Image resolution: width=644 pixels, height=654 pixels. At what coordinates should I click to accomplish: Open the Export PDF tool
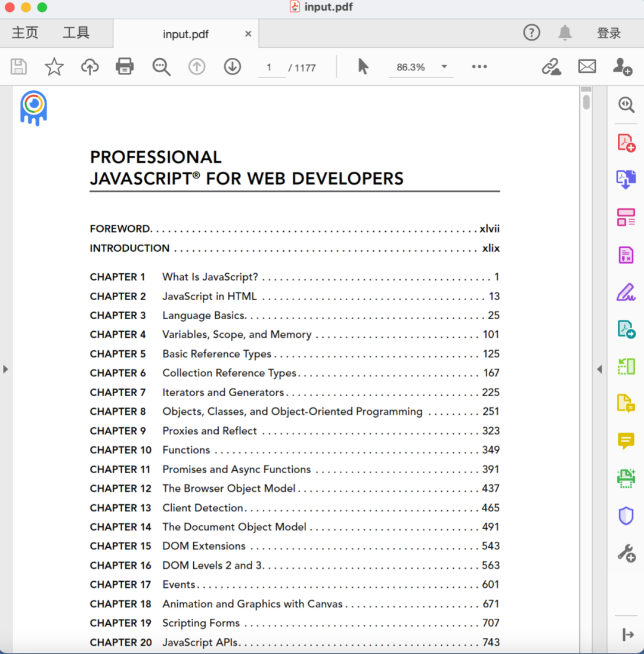click(x=626, y=180)
